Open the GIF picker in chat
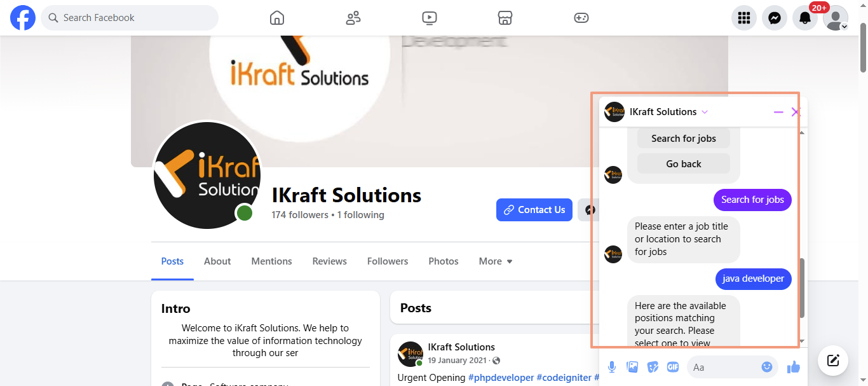Image resolution: width=868 pixels, height=386 pixels. coord(673,367)
